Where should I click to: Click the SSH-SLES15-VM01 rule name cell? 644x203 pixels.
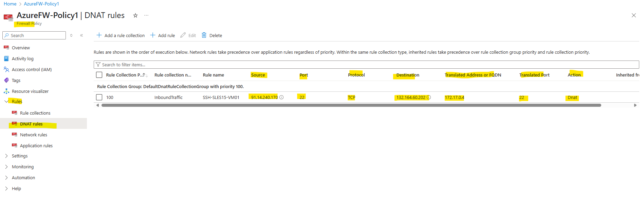pyautogui.click(x=221, y=97)
